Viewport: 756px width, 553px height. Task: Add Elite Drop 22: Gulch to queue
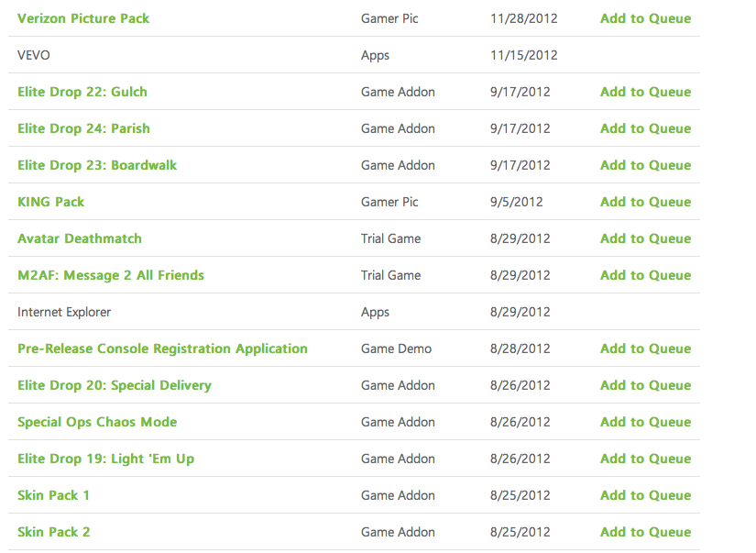coord(645,92)
